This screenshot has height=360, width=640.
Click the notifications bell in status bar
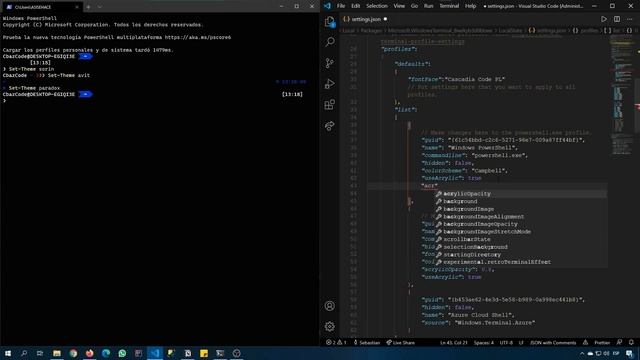(631, 342)
